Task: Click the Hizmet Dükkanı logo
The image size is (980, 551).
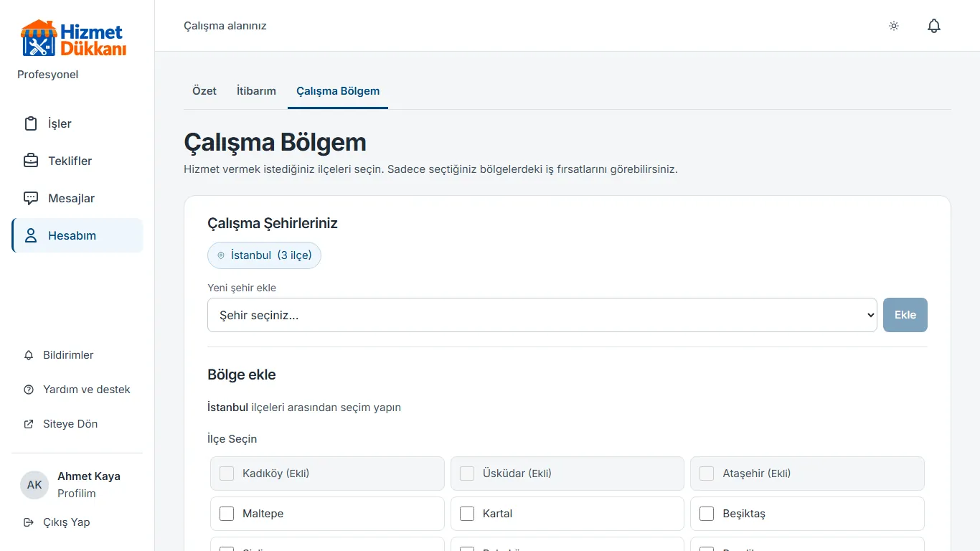Action: (x=73, y=39)
